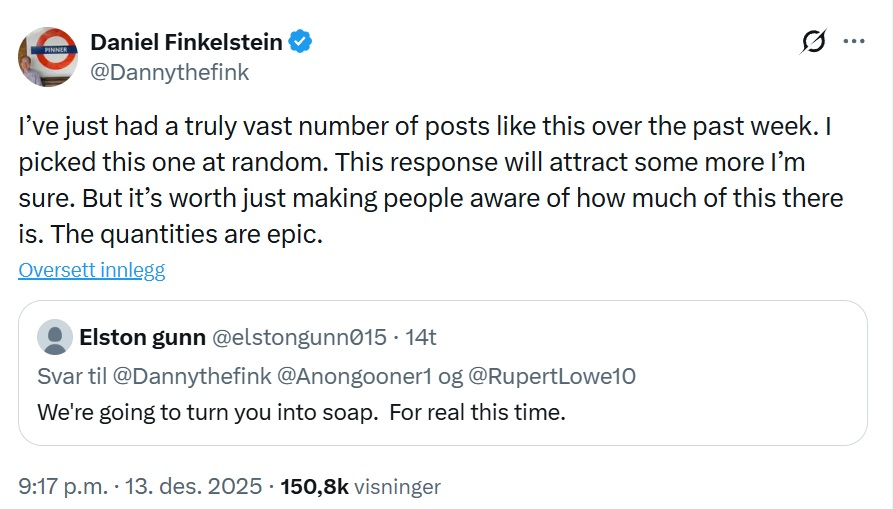
Task: View the 150,8k visninger count
Action: tap(360, 487)
